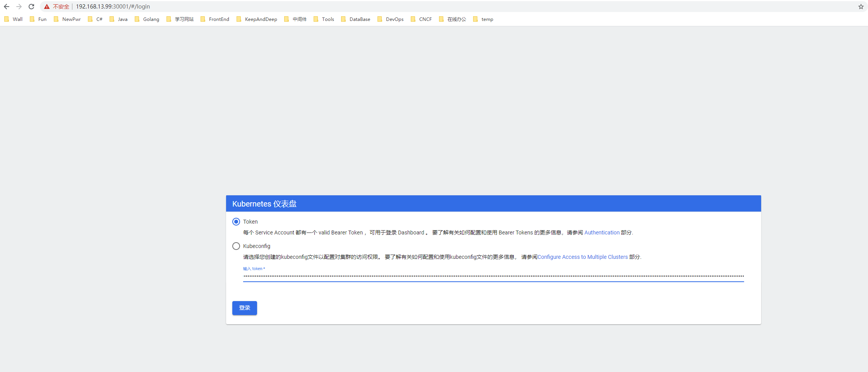Screen dimensions: 868x372
Task: Open the temp bookmark folder
Action: [483, 19]
